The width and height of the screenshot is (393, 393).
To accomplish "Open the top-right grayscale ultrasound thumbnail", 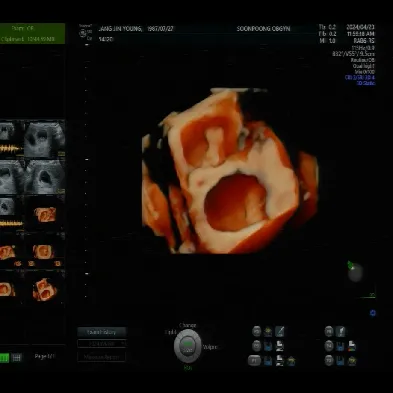I will [x=45, y=139].
